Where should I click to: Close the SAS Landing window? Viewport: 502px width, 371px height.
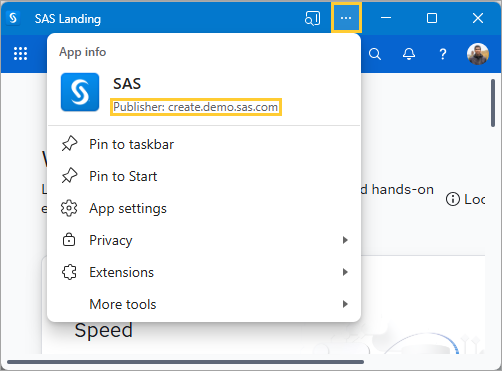478,18
